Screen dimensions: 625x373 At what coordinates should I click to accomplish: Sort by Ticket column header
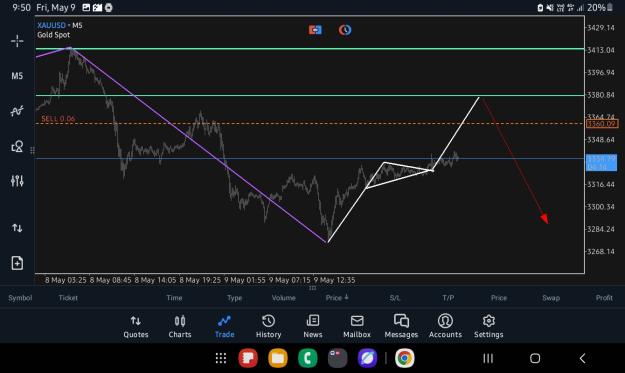[68, 298]
